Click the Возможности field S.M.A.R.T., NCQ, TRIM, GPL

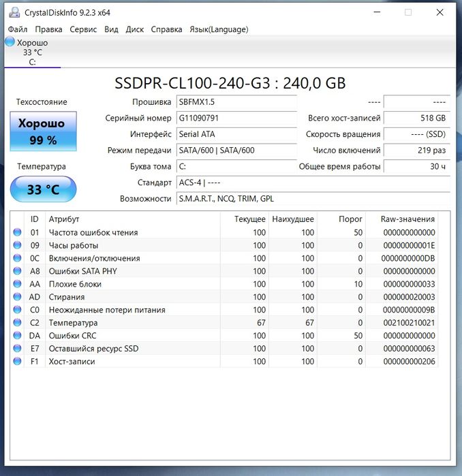coord(313,198)
